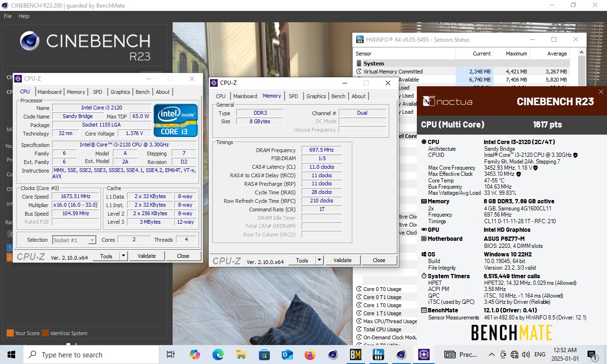Switch to Bench tab in left CPU-Z window

(x=142, y=92)
